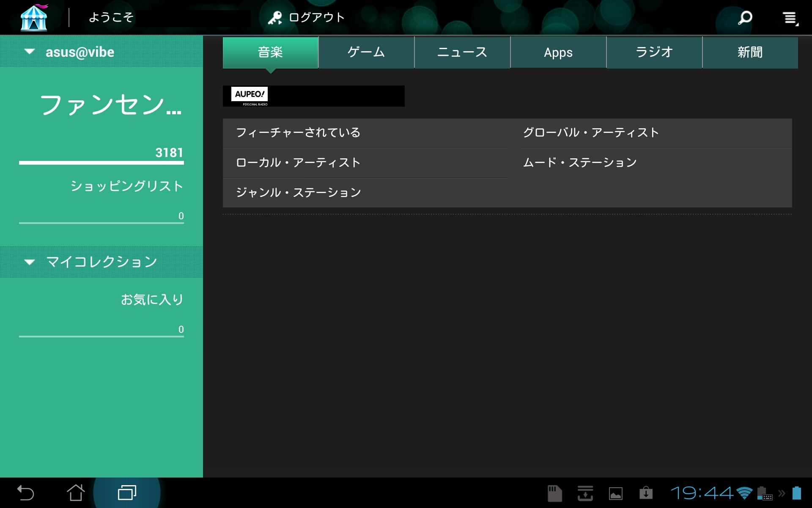Open the circus tent home icon
The height and width of the screenshot is (508, 812).
(x=34, y=18)
